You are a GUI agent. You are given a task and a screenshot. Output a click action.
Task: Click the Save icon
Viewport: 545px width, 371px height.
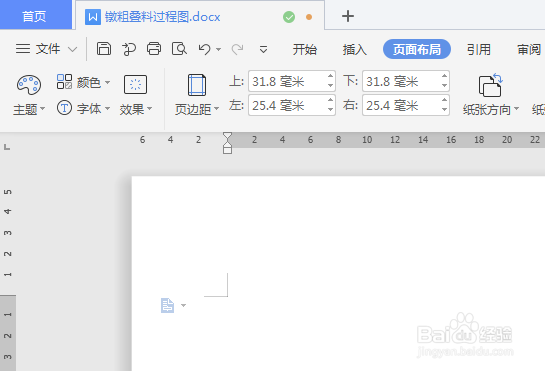(x=104, y=49)
